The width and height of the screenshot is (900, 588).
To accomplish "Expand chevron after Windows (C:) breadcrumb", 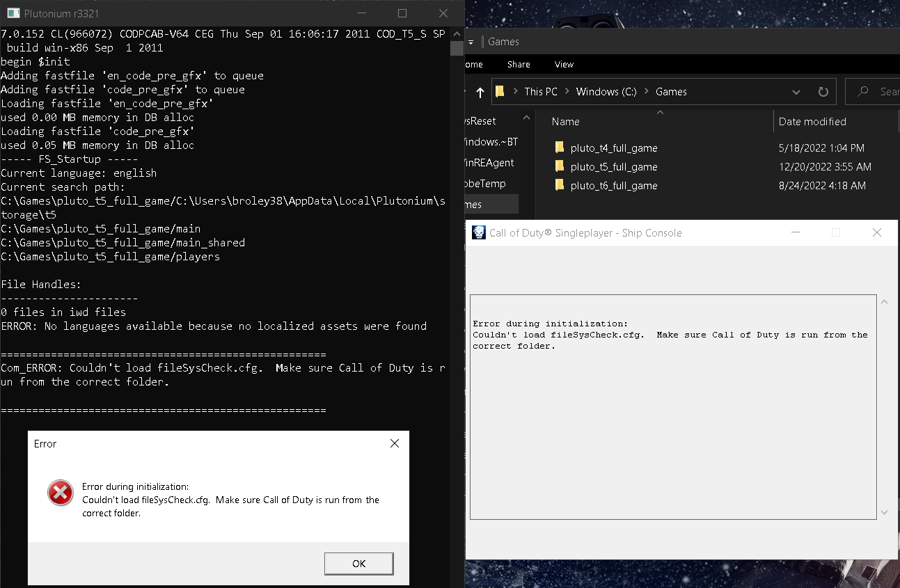I will click(645, 92).
